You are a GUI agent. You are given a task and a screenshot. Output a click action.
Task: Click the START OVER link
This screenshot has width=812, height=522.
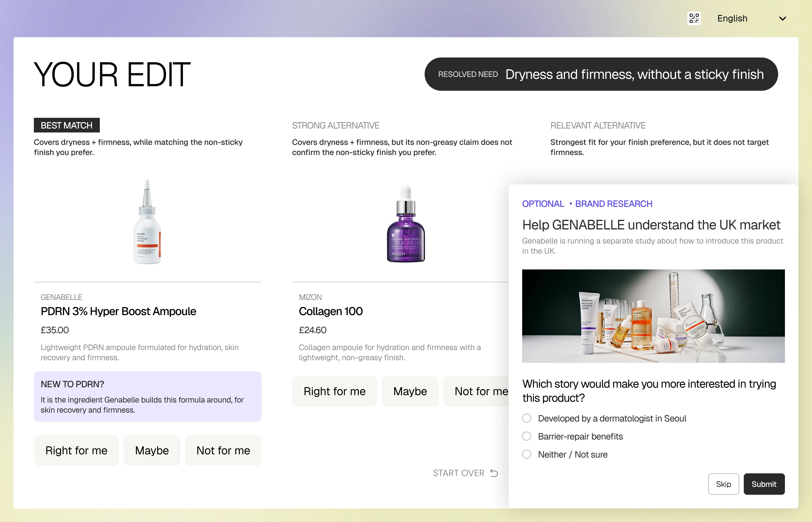(465, 473)
